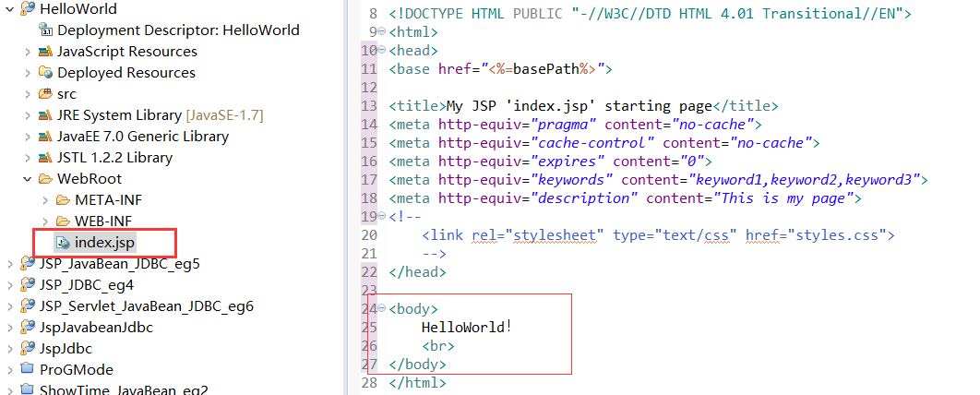
Task: Click the JavaScript Resources library icon
Action: click(45, 52)
